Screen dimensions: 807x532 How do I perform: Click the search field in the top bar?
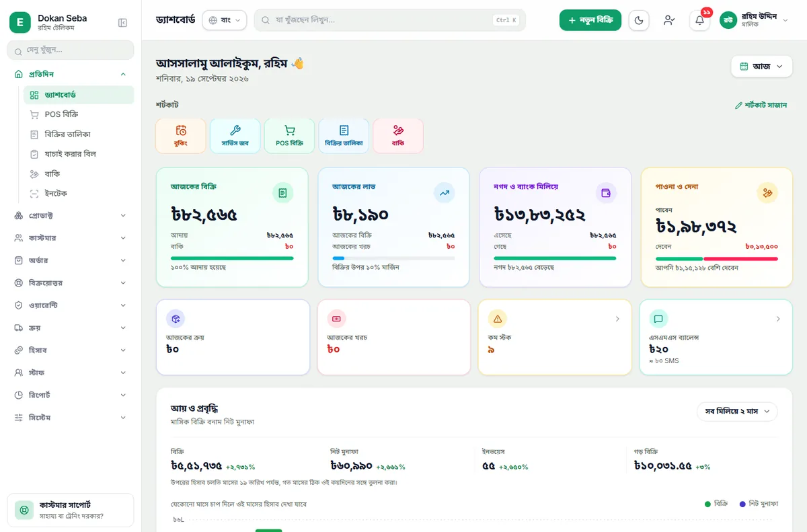click(389, 20)
